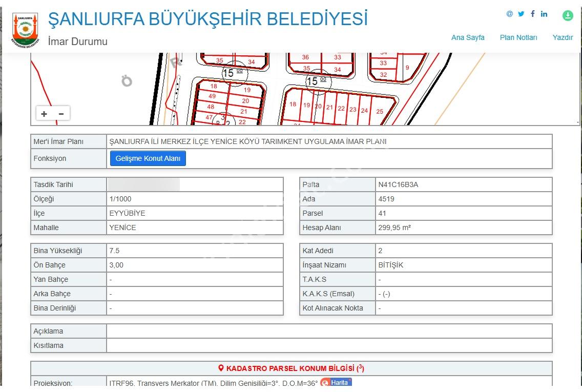The height and width of the screenshot is (392, 582).
Task: Click the Harita map badge icon
Action: click(x=336, y=382)
